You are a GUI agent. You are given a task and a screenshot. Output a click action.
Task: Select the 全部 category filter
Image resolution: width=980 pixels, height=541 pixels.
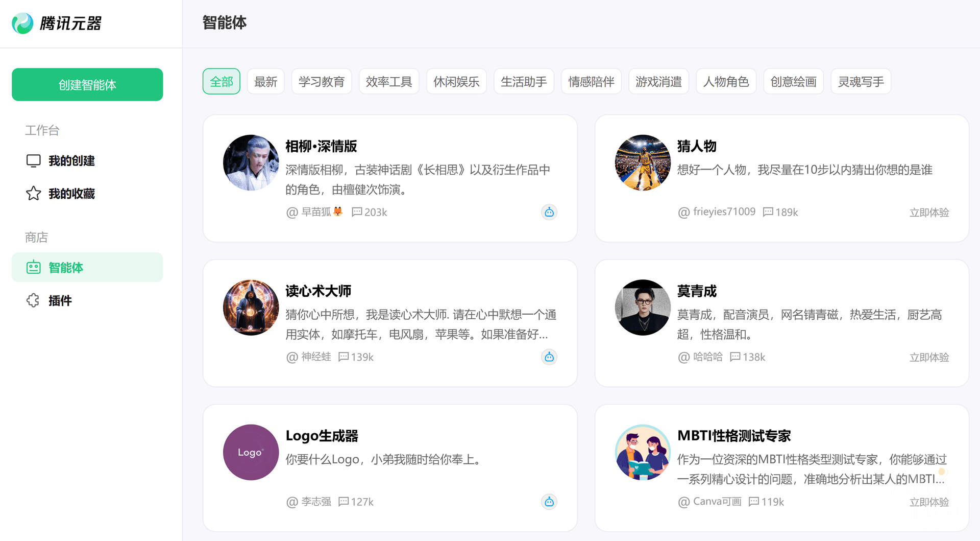221,82
